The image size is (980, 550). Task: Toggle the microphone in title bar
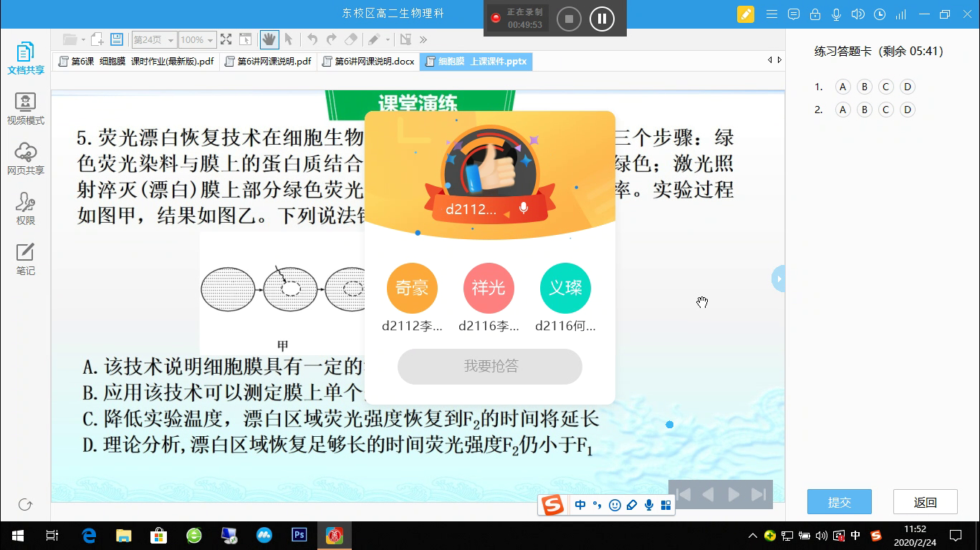836,14
